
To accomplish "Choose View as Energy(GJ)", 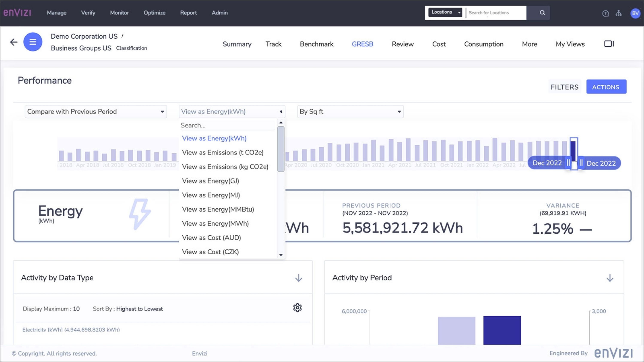I will (x=211, y=181).
